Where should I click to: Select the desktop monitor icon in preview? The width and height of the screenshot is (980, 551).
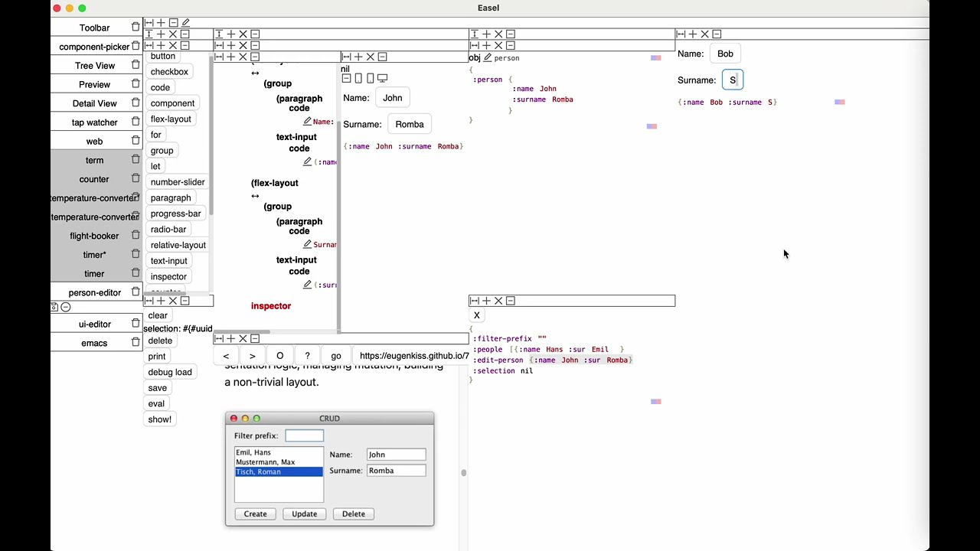click(382, 78)
